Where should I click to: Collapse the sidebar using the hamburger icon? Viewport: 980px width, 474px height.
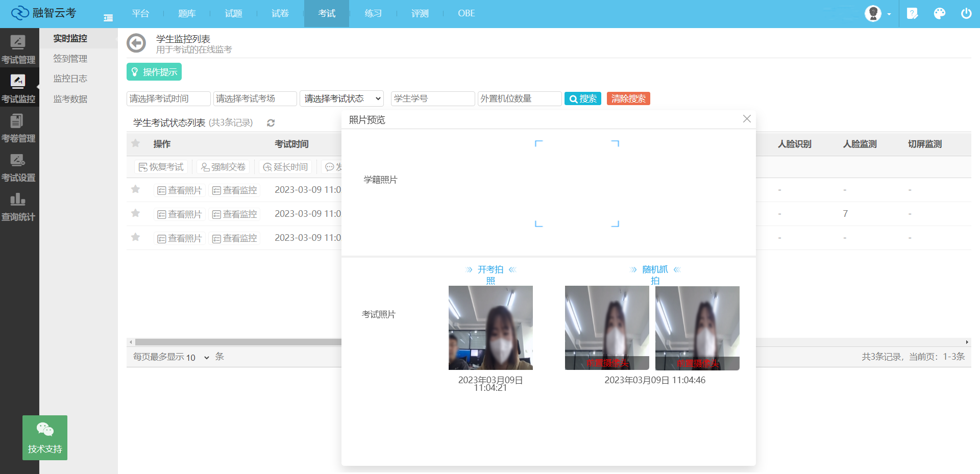pos(108,17)
